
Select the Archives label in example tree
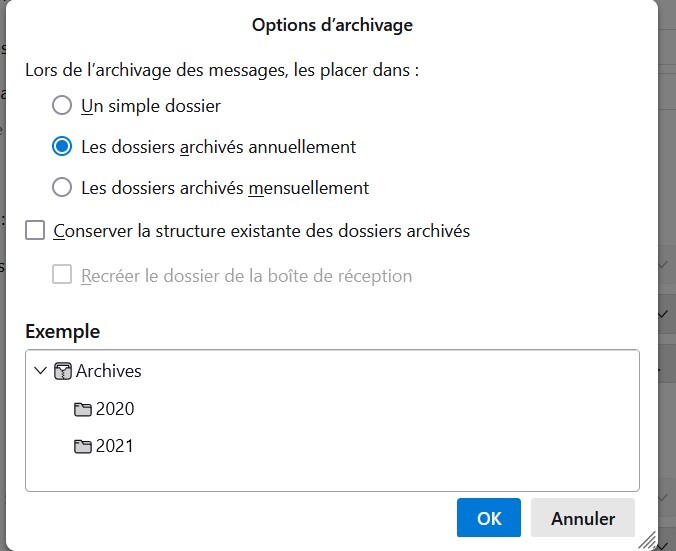click(109, 371)
